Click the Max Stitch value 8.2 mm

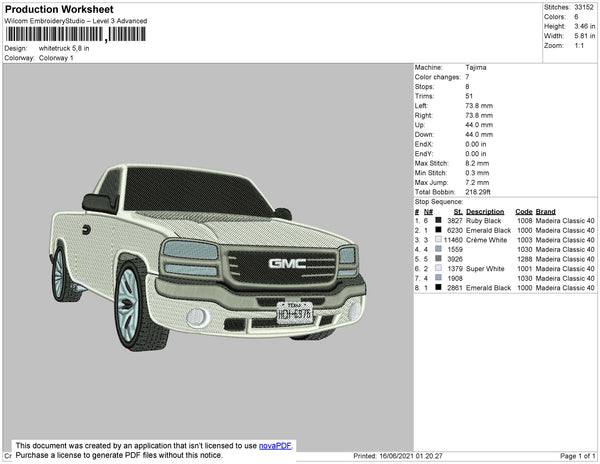click(477, 163)
